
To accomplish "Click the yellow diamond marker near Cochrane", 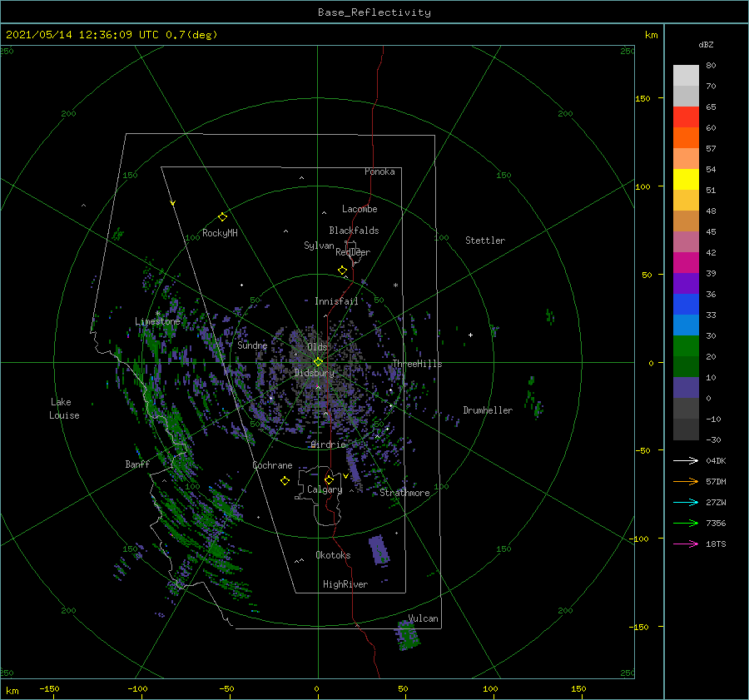I will click(285, 481).
